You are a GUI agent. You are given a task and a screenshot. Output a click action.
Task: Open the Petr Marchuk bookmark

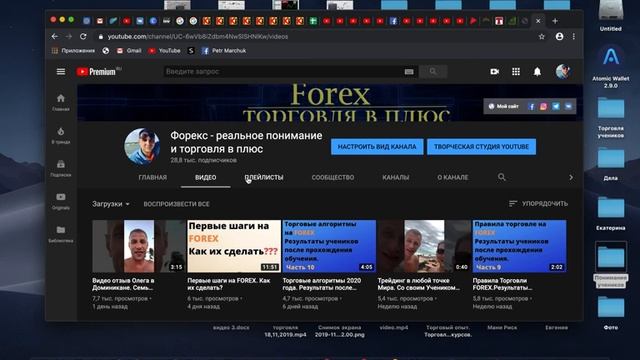tap(224, 51)
